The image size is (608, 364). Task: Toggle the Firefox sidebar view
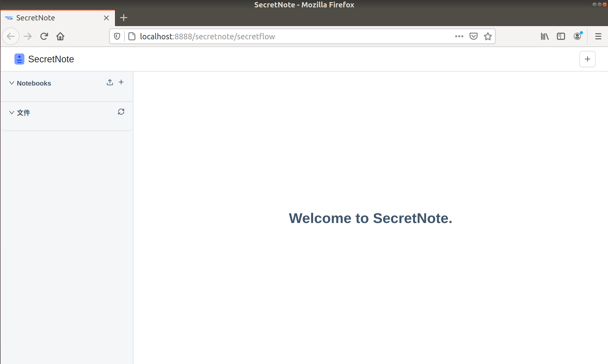(x=561, y=36)
